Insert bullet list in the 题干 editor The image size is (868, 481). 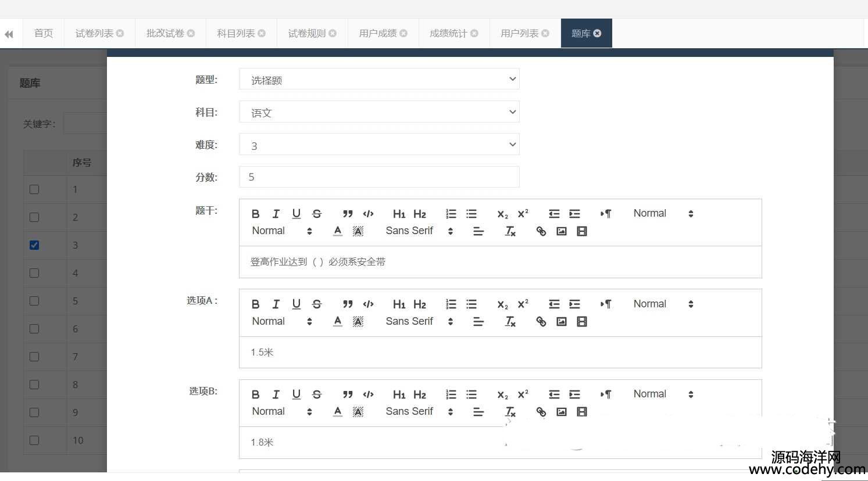(471, 214)
